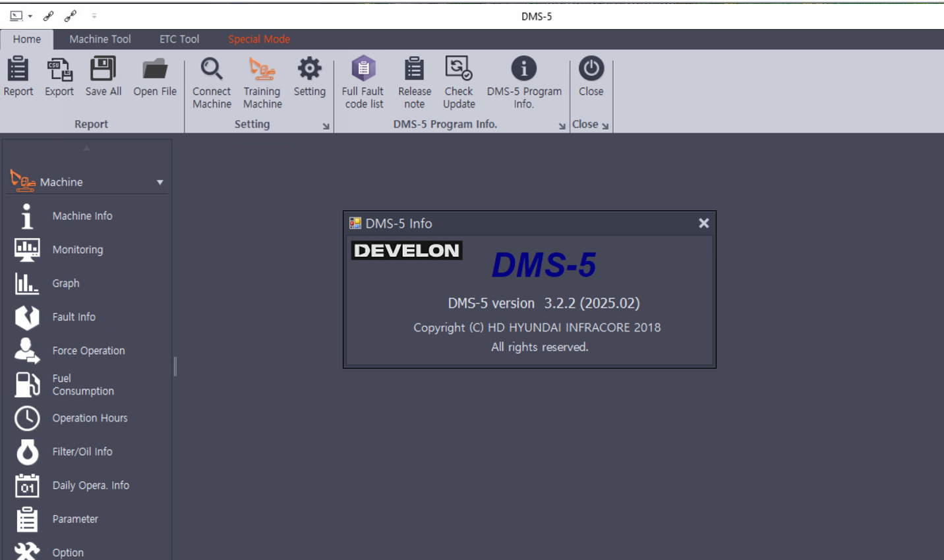Image resolution: width=944 pixels, height=560 pixels.
Task: Click the sidebar splitter handle
Action: click(175, 366)
